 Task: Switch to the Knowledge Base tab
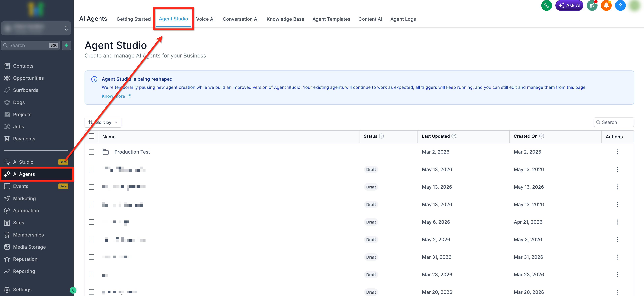point(285,19)
